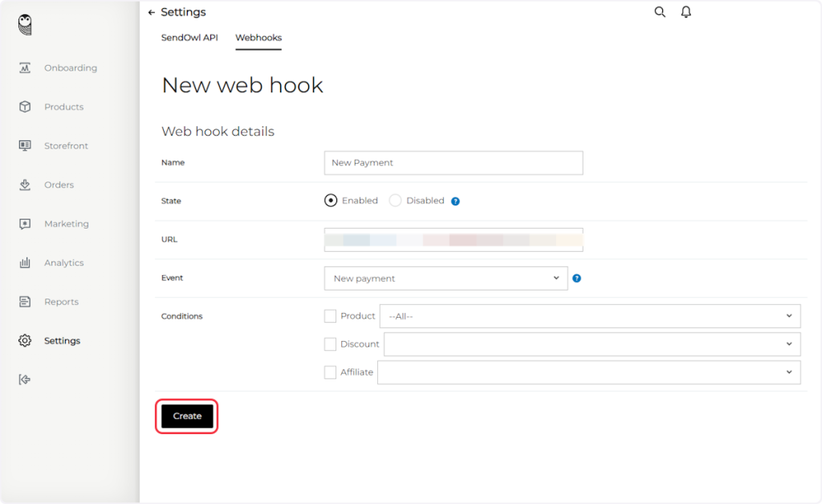Select the Webhooks tab
Screen dimensions: 822x504
(x=258, y=38)
